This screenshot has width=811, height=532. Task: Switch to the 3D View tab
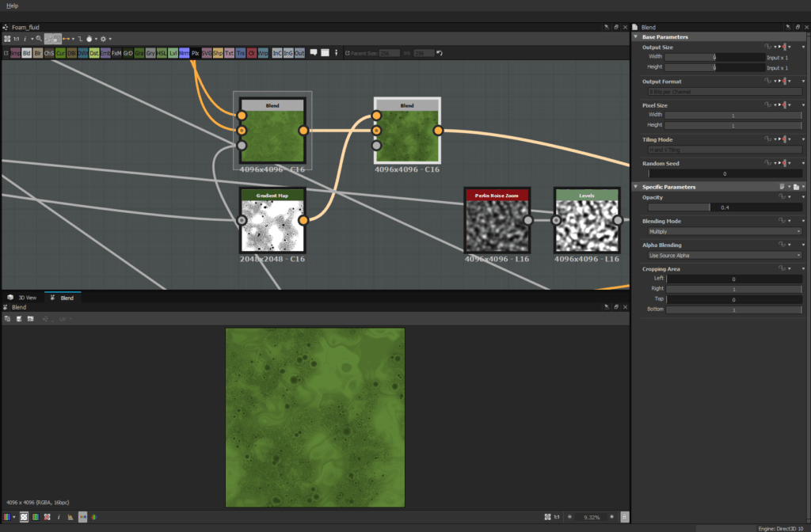pos(23,298)
